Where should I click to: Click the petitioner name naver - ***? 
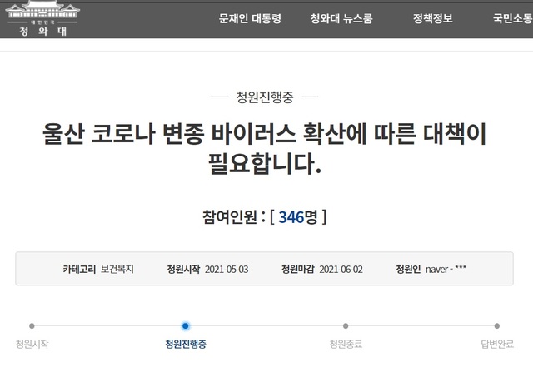pyautogui.click(x=446, y=269)
